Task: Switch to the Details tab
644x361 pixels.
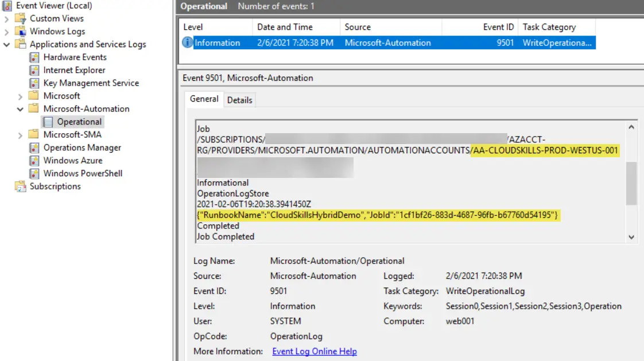Action: click(x=239, y=100)
